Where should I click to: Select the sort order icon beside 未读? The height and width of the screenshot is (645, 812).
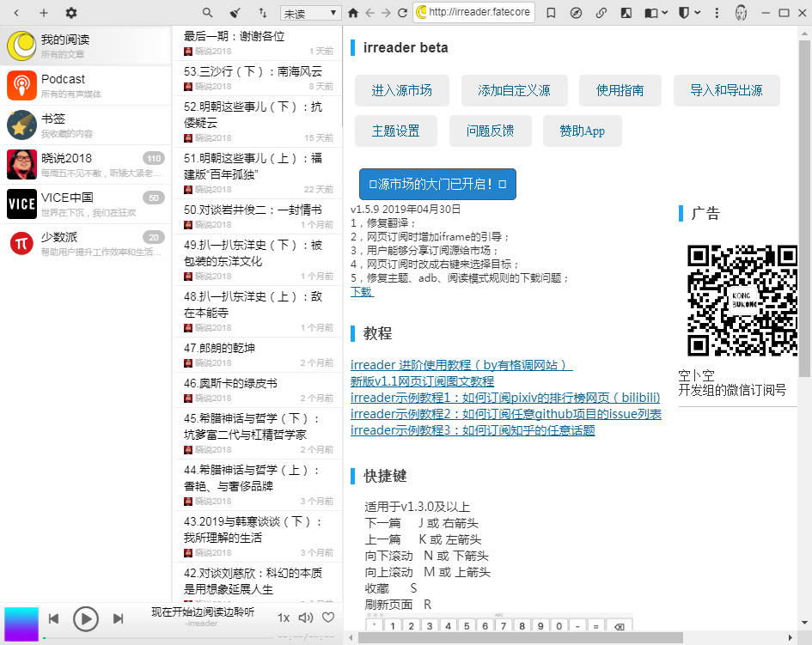[262, 14]
